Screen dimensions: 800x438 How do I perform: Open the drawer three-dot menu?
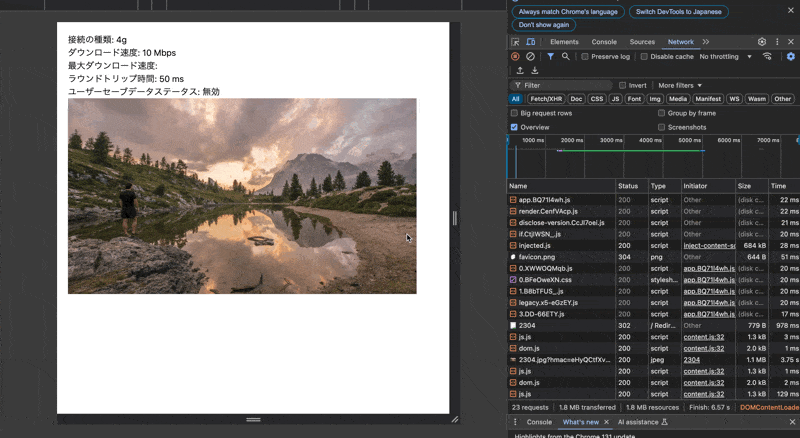[x=515, y=422]
